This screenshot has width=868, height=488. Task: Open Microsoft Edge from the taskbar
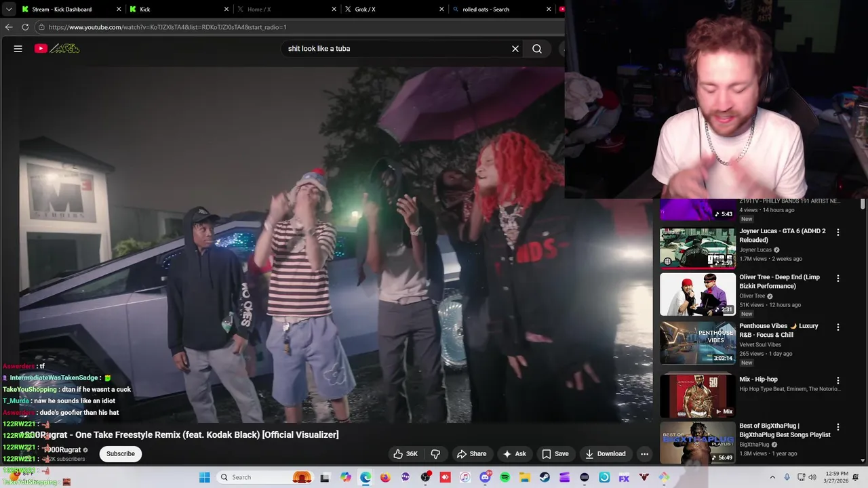(366, 477)
